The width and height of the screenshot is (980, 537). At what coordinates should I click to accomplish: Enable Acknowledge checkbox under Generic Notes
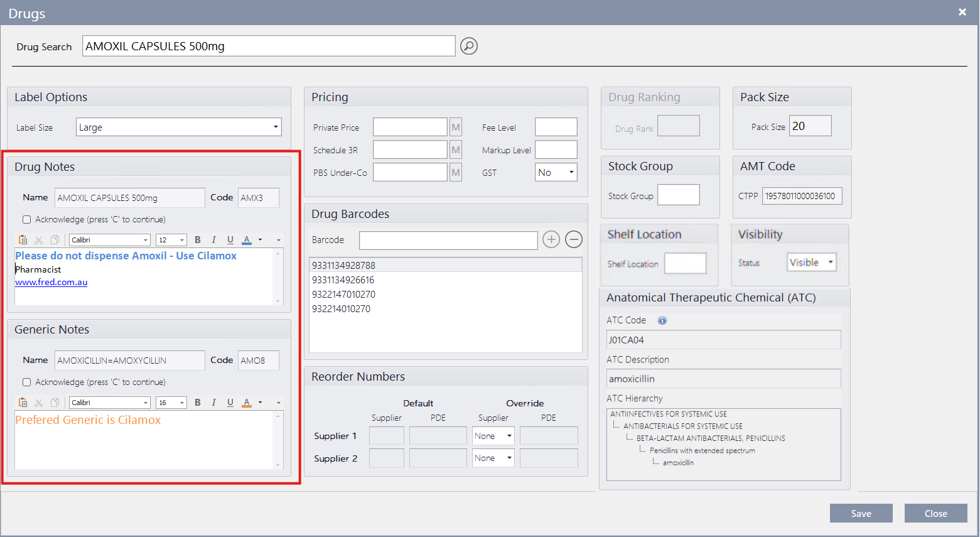tap(27, 382)
